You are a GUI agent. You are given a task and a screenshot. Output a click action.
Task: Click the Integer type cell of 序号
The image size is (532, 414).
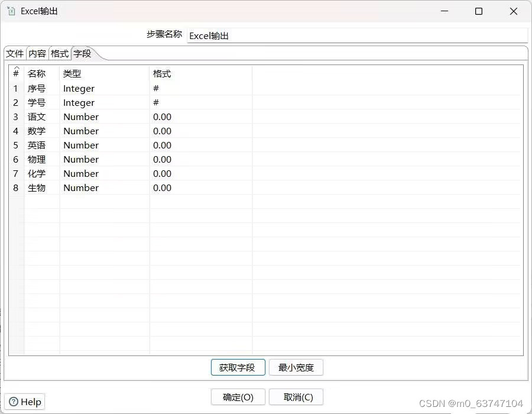click(105, 89)
